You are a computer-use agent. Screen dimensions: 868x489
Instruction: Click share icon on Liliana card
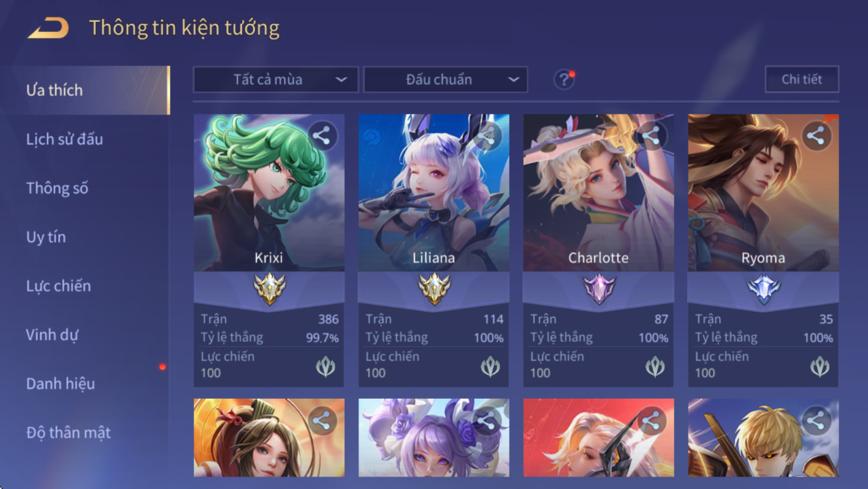[x=486, y=136]
